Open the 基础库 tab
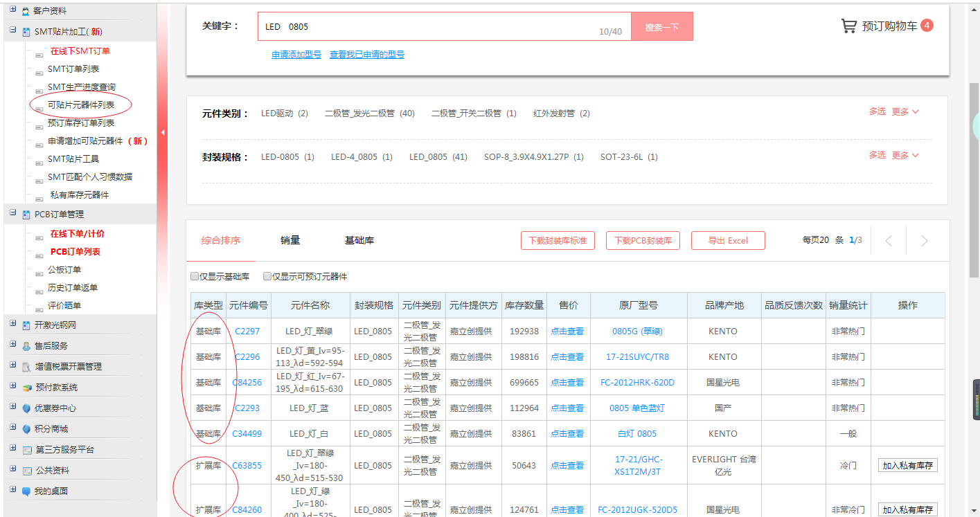Screen dimensions: 980x517 [x=359, y=241]
